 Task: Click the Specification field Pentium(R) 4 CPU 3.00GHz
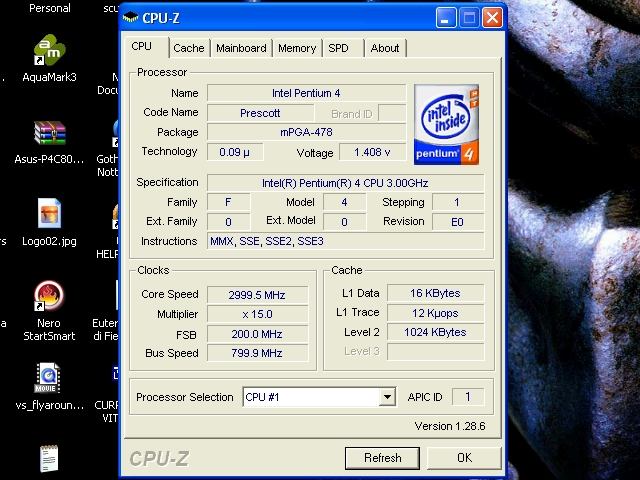[x=345, y=183]
